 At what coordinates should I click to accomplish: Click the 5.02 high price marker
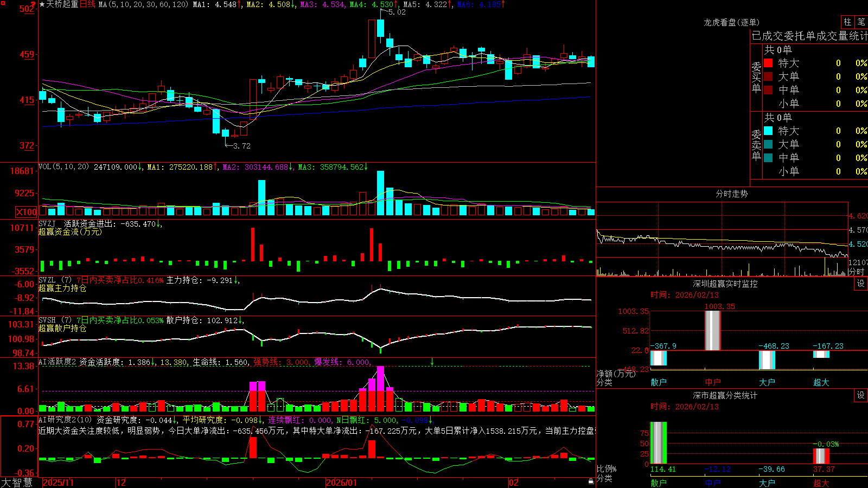click(x=397, y=12)
